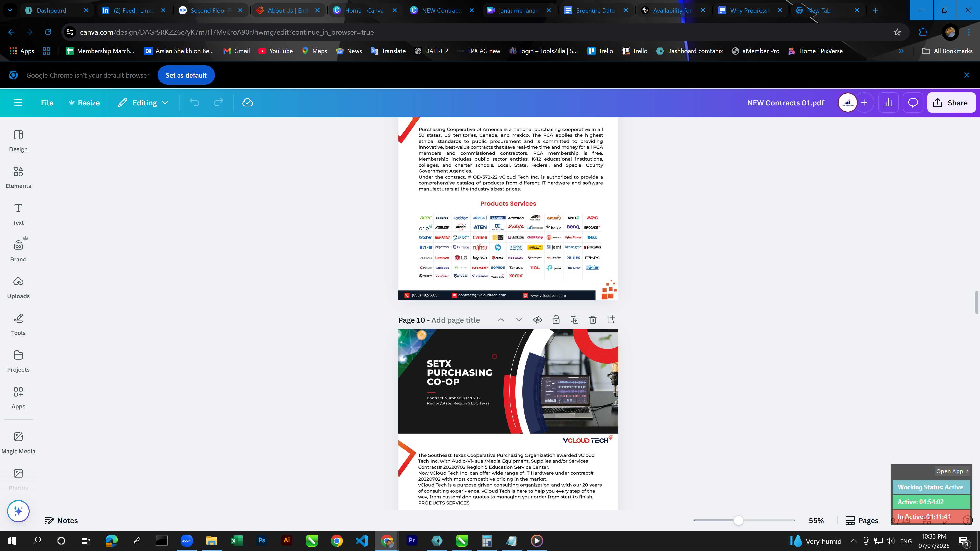The image size is (980, 551).
Task: Open All Bookmarks folder
Action: pos(947,51)
